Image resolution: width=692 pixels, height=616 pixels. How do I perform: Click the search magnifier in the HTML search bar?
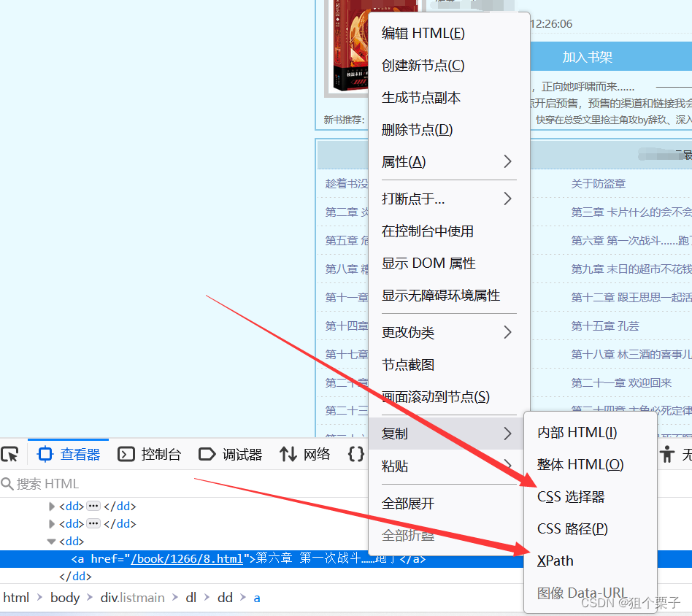(7, 483)
